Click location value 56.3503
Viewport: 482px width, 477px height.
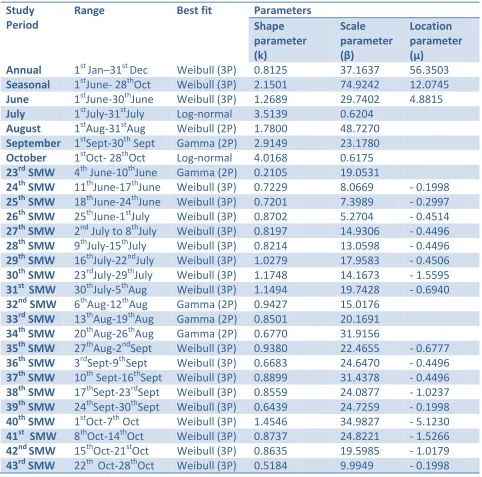tap(429, 70)
